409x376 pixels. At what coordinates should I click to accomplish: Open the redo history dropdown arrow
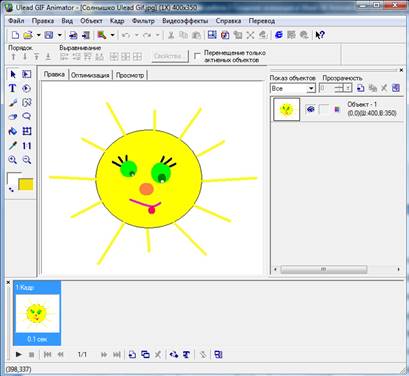(158, 35)
